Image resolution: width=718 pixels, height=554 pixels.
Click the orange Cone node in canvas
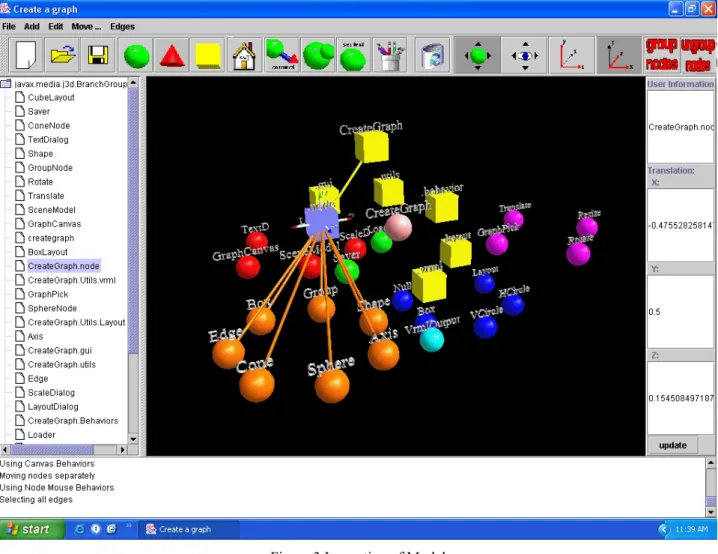click(x=257, y=385)
